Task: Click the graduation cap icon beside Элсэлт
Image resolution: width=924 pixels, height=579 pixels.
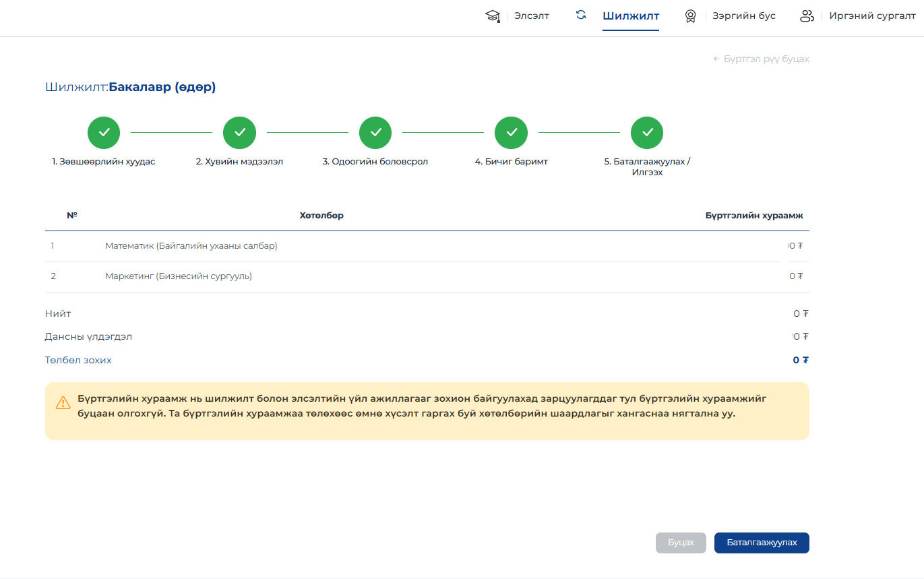Action: point(493,16)
